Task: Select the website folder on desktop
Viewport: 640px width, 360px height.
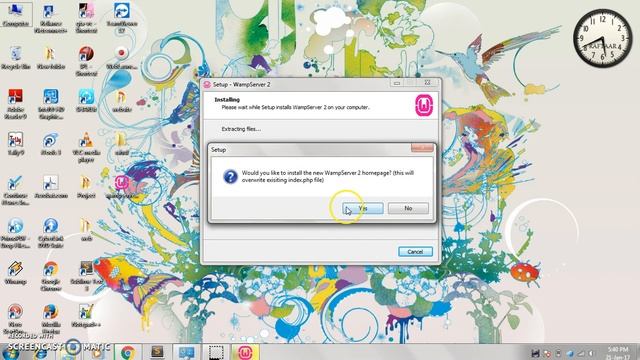Action: 122,101
